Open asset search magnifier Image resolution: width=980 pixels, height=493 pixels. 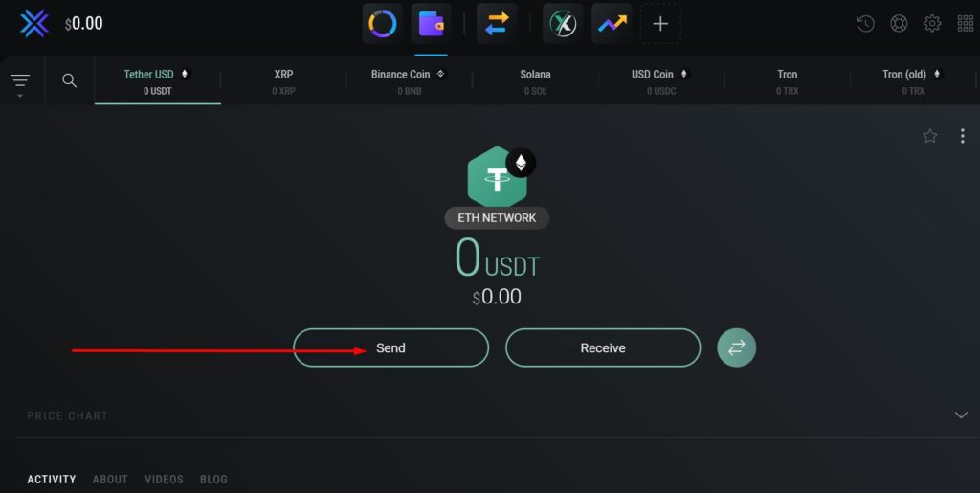point(70,80)
